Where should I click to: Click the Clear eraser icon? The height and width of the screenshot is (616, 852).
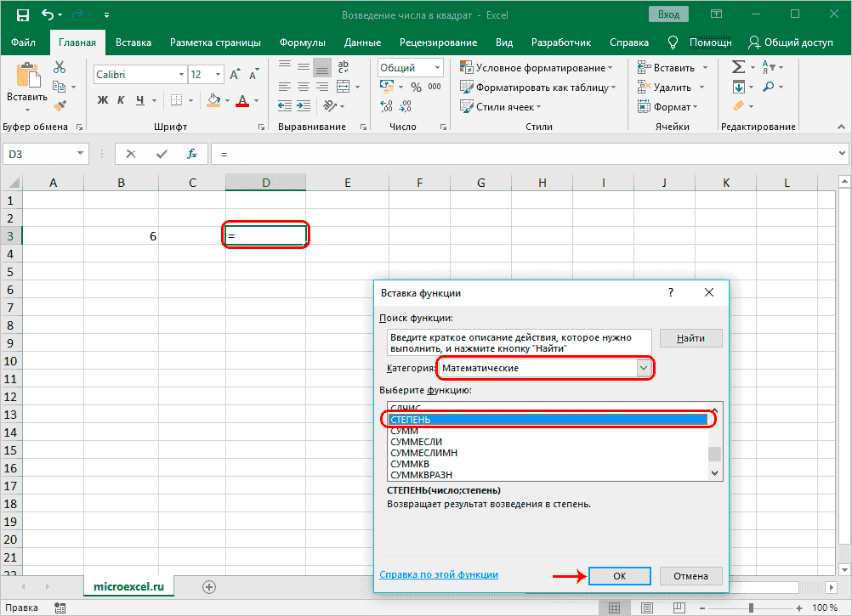737,106
